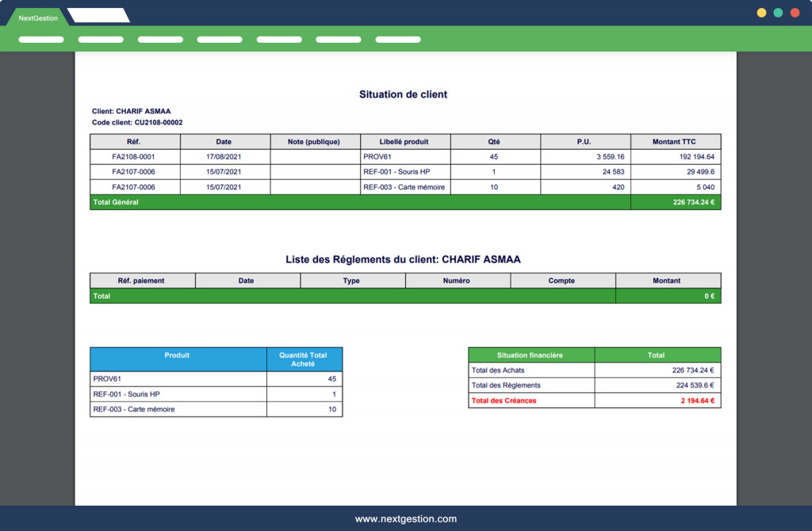Click the Libellé produit column header

click(x=405, y=142)
